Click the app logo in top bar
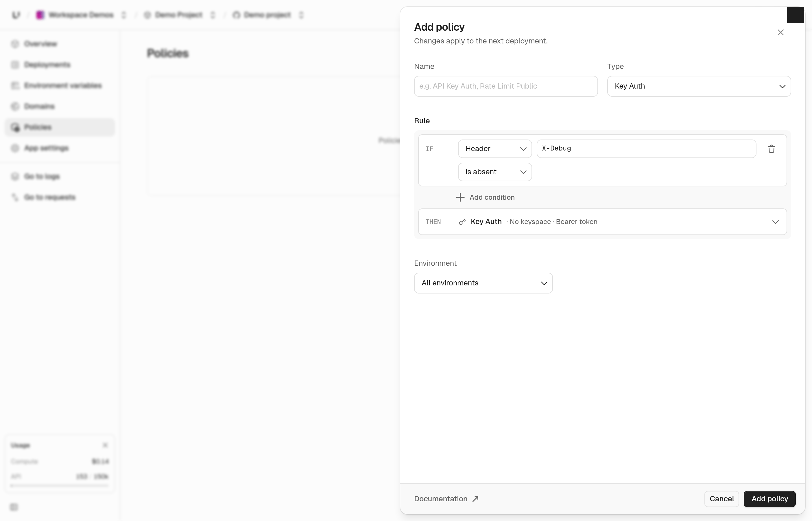 click(16, 15)
